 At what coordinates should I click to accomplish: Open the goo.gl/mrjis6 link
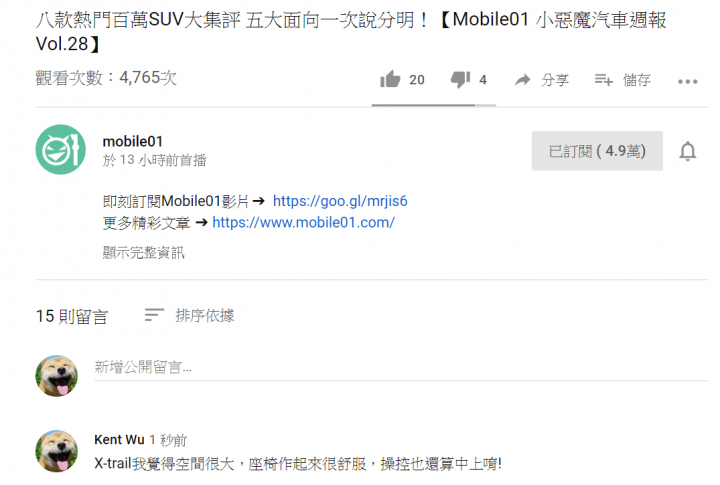click(x=340, y=201)
